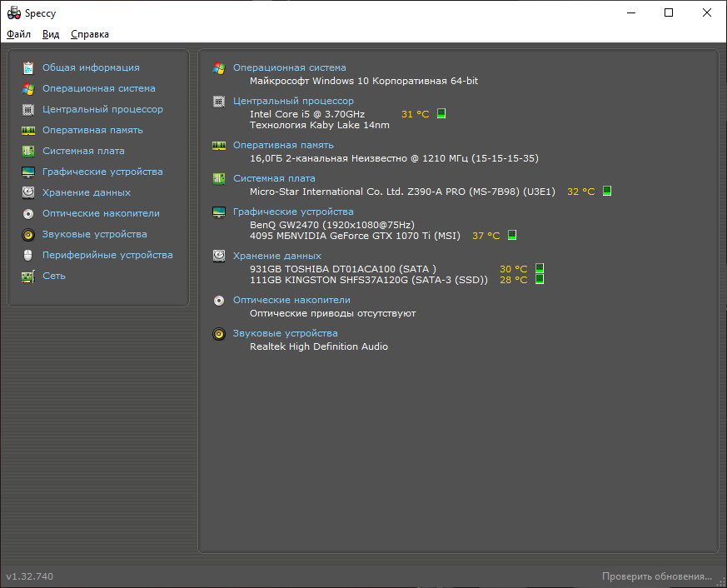
Task: Click the motherboard temperature 32 °C value
Action: coord(580,192)
